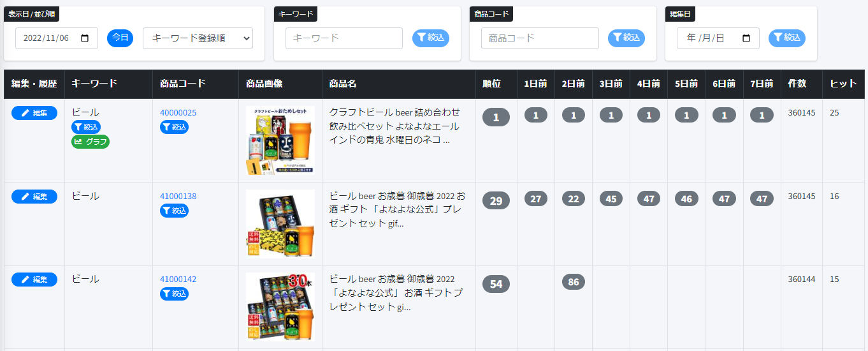This screenshot has width=868, height=351.
Task: Click the 編集・履歴 column header
Action: click(34, 84)
